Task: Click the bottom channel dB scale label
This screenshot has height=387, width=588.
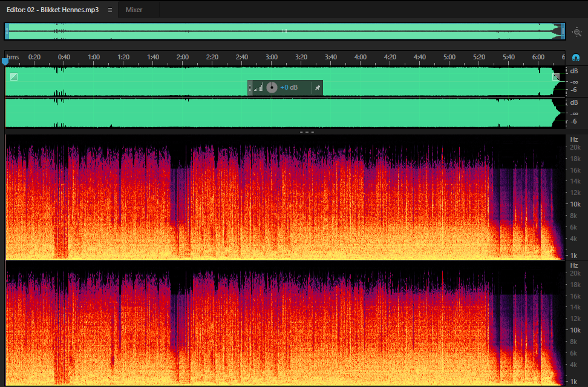Action: point(573,103)
